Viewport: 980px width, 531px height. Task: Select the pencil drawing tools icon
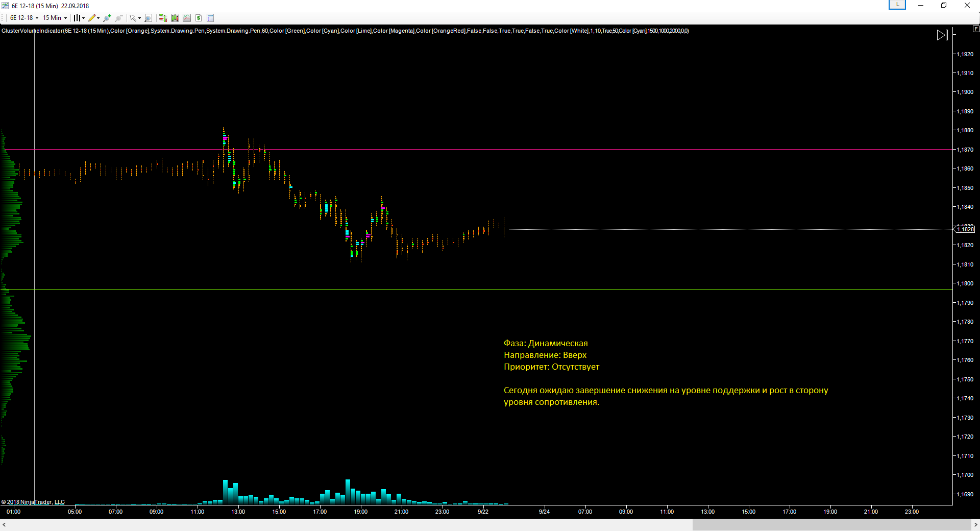[x=92, y=18]
